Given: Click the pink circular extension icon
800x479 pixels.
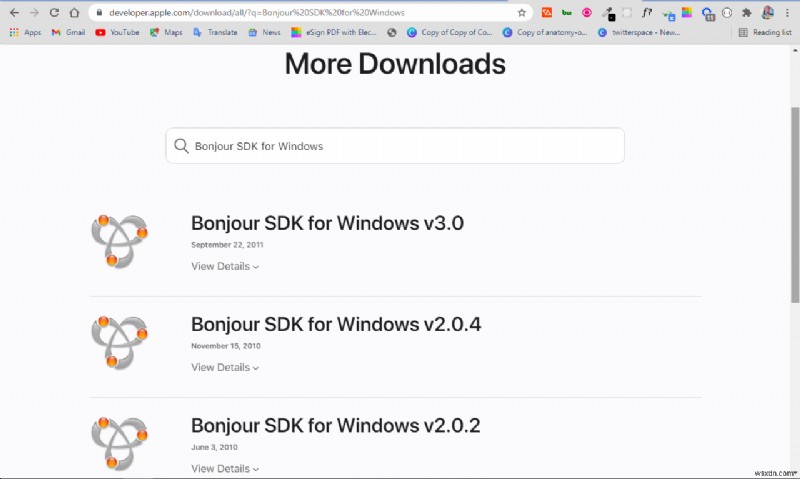Looking at the screenshot, I should pyautogui.click(x=587, y=12).
